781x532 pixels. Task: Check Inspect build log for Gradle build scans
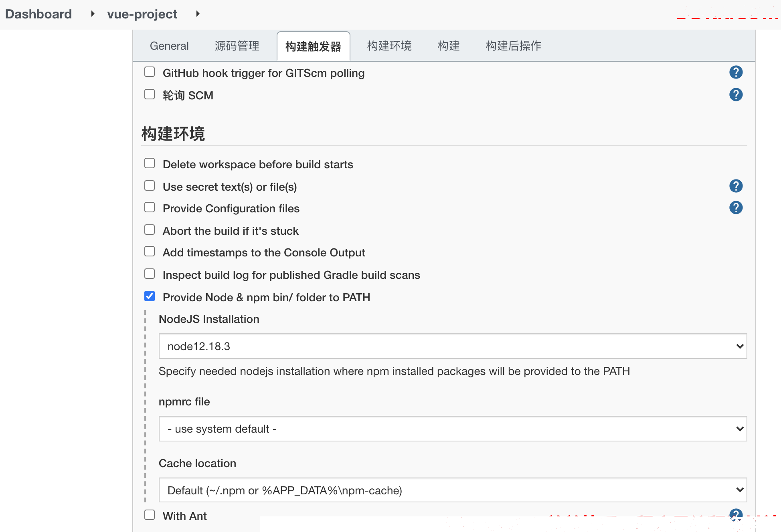[x=150, y=274]
